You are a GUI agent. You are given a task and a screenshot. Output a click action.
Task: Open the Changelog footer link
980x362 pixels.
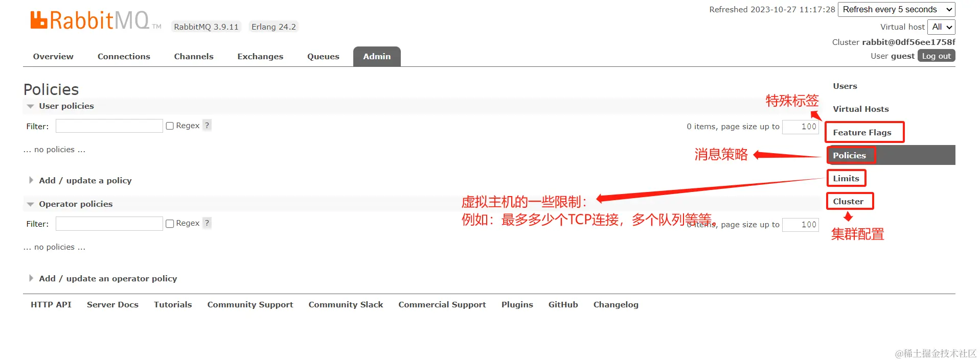(x=616, y=305)
